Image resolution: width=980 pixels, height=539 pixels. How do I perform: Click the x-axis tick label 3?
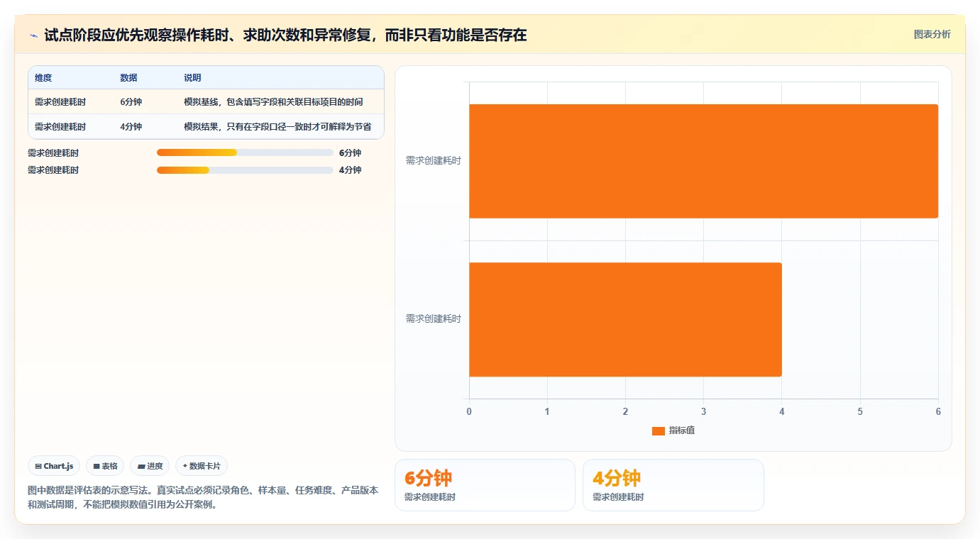[703, 411]
